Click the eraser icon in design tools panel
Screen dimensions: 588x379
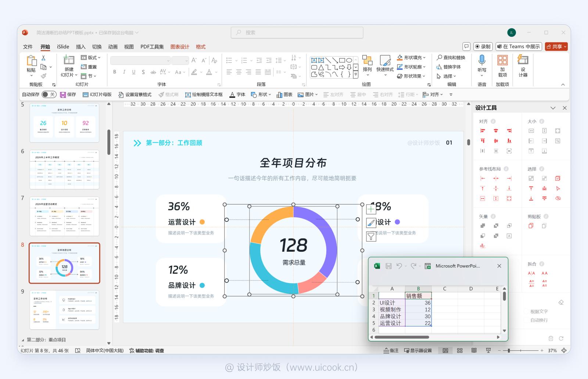pos(561,302)
